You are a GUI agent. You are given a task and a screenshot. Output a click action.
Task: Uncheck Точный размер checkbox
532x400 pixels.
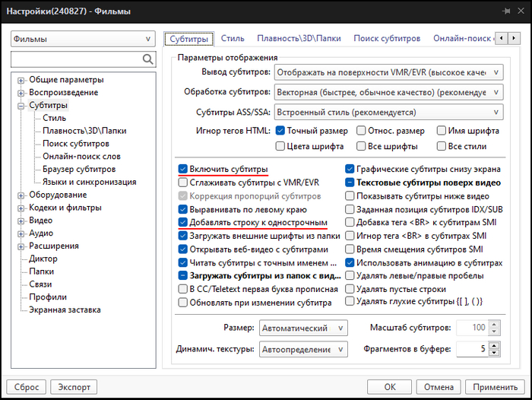pos(280,131)
